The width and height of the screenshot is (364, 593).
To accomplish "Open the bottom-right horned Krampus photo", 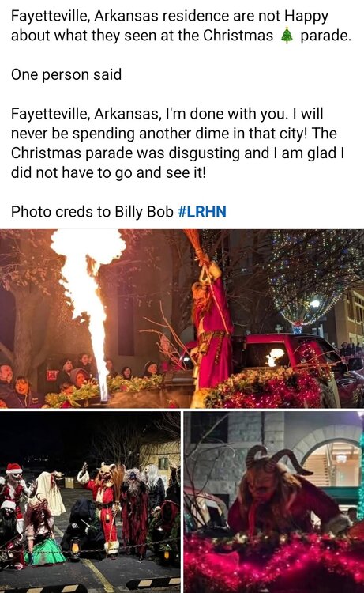I will click(x=274, y=502).
